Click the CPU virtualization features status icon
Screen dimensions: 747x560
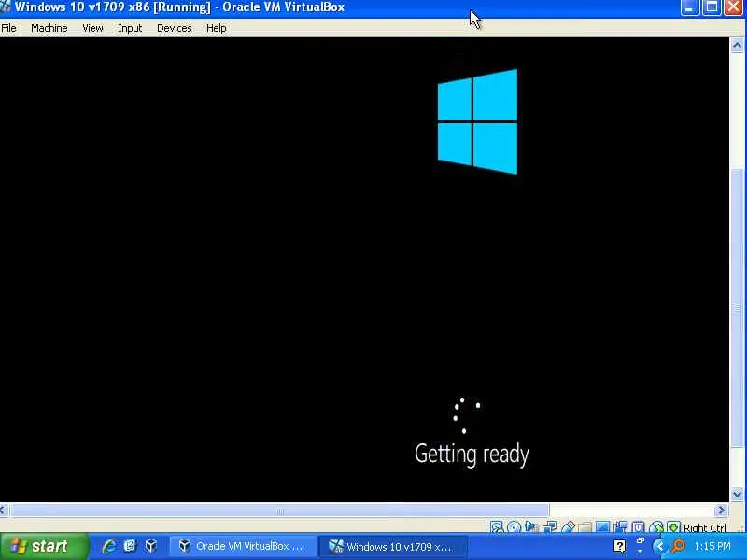638,526
